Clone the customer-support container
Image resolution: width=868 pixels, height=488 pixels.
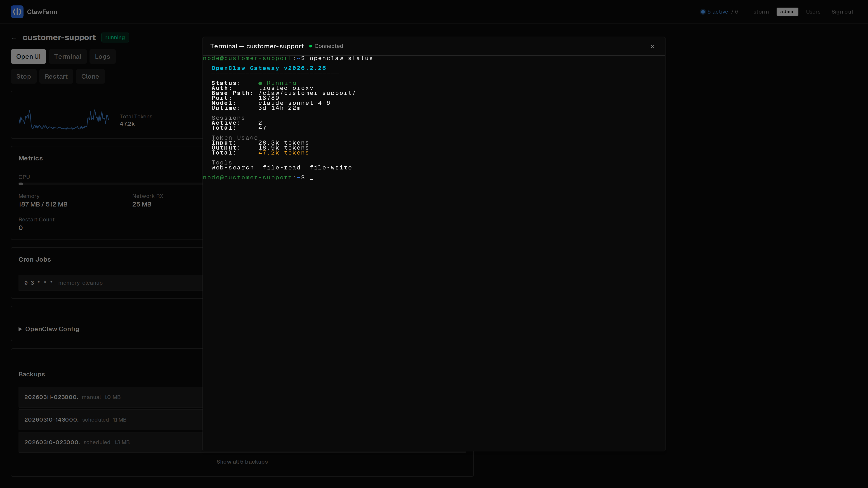pos(90,76)
